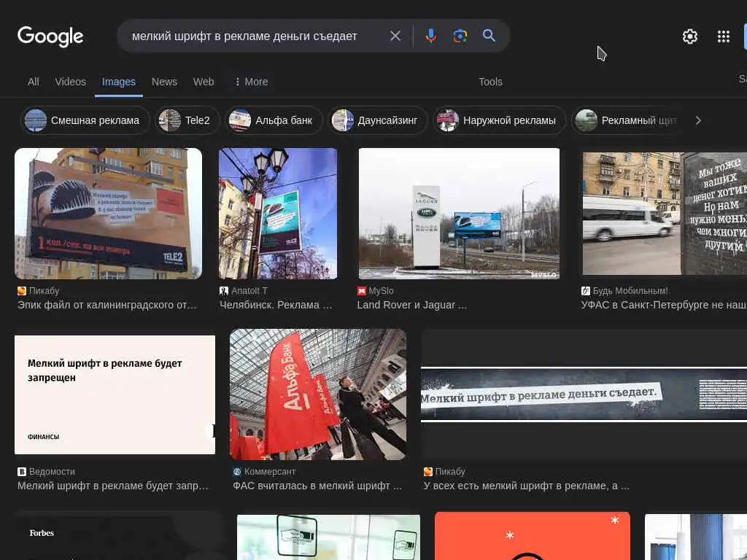Open the Google apps grid
This screenshot has width=747, height=560.
tap(723, 36)
